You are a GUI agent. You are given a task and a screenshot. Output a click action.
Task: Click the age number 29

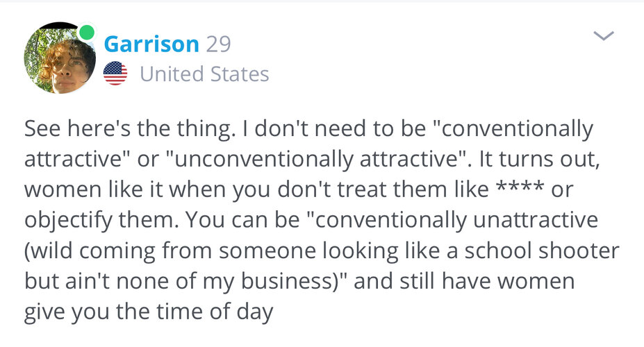219,44
